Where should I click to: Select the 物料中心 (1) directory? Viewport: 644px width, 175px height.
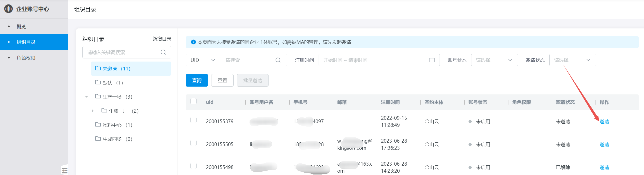pos(131,125)
